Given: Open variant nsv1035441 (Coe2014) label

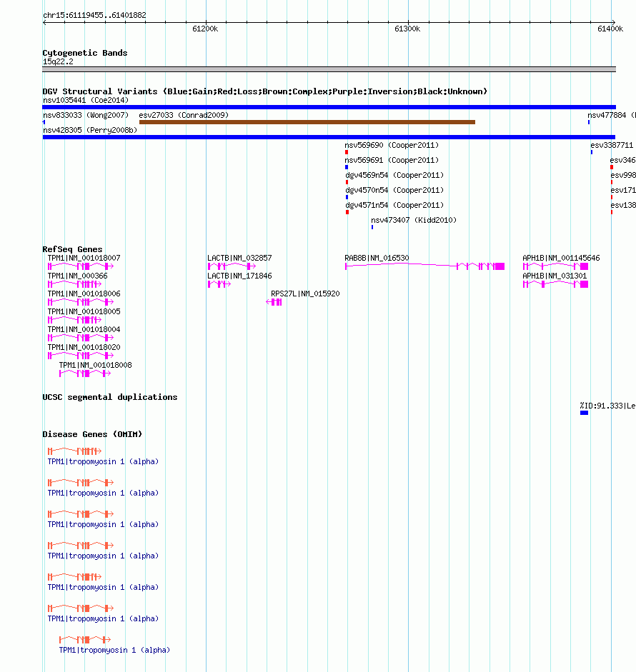Looking at the screenshot, I should tap(86, 100).
